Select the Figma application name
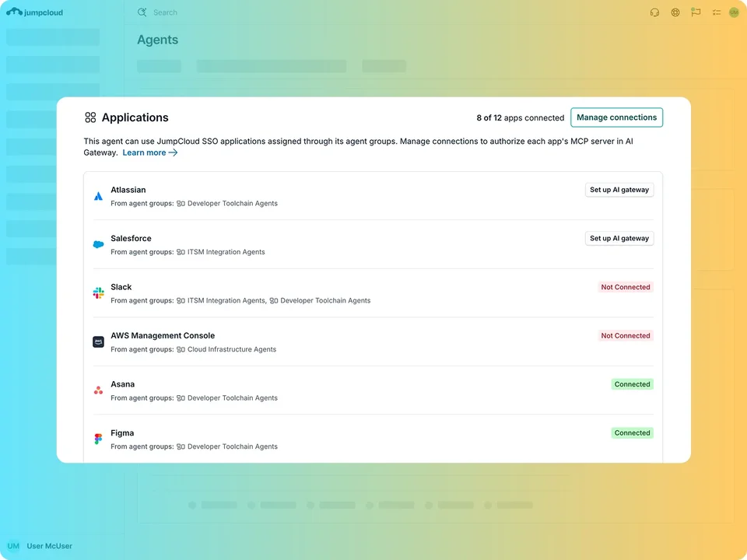The width and height of the screenshot is (747, 560). [x=122, y=433]
